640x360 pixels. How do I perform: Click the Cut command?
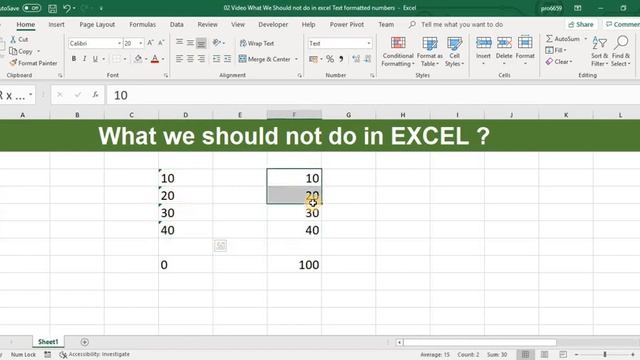(19, 39)
